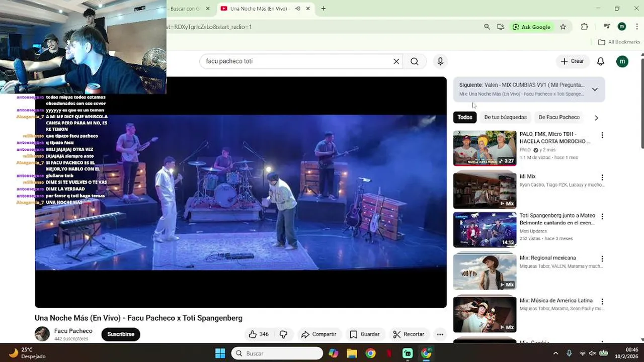Click the Mix: Regional mexicana thumbnail
Image resolution: width=644 pixels, height=362 pixels.
tap(485, 272)
